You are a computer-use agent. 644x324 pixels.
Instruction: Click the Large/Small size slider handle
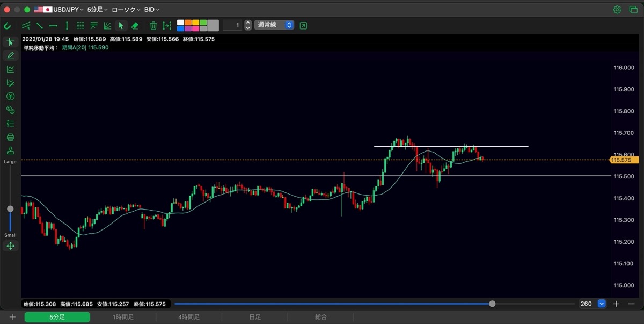coord(10,208)
